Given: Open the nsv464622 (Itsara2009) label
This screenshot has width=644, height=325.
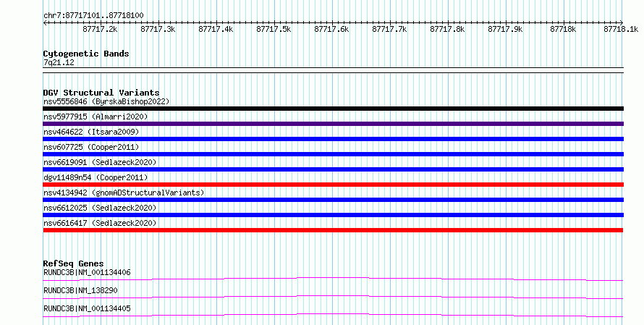Looking at the screenshot, I should 91,132.
